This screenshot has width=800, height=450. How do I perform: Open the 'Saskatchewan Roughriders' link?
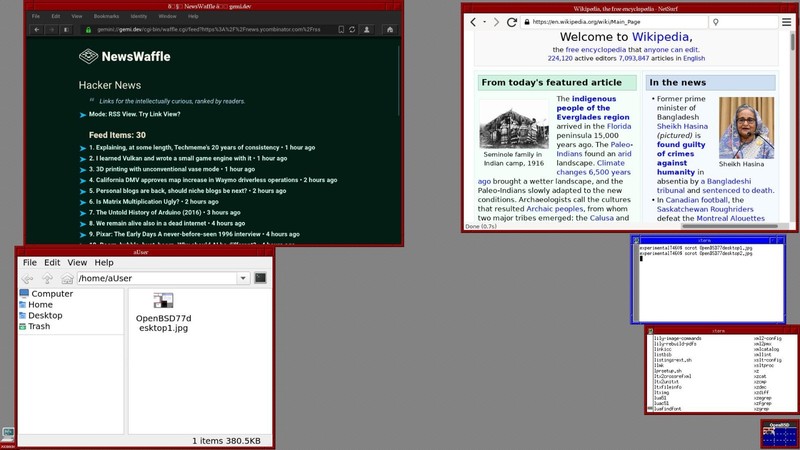705,209
